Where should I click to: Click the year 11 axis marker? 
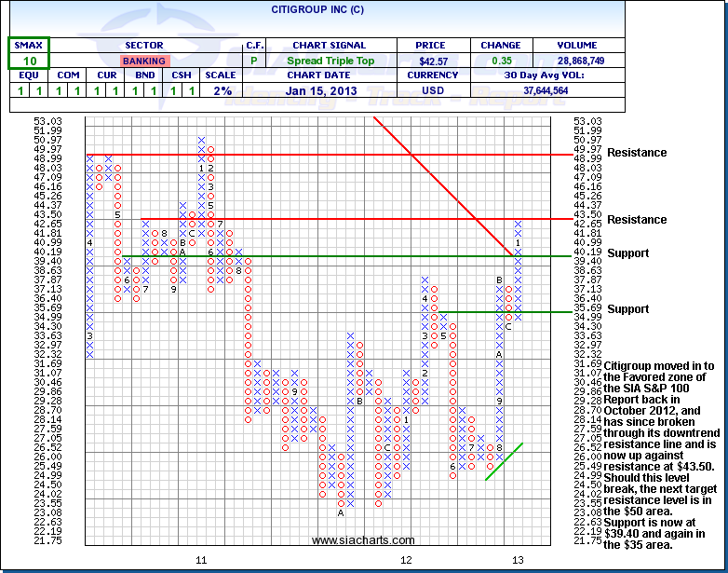tap(200, 560)
